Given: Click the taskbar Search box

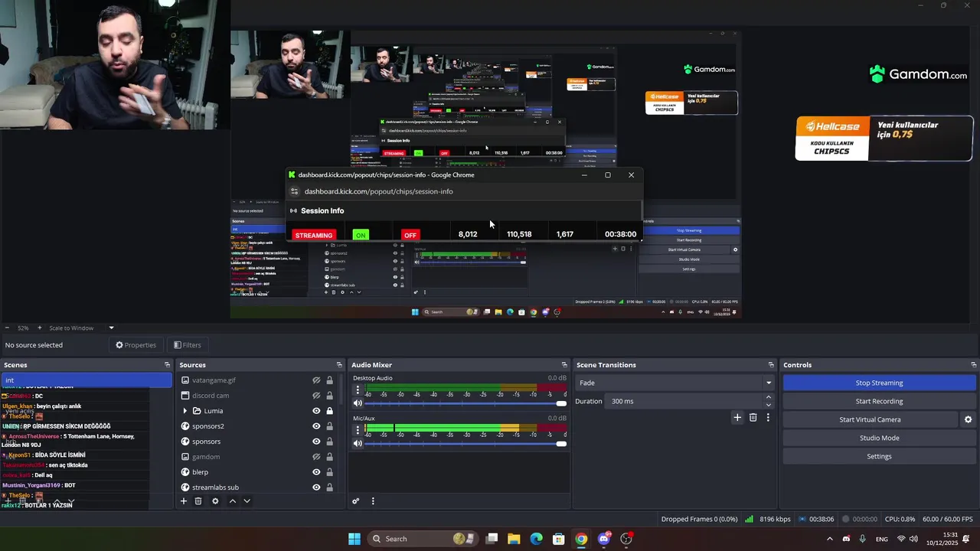Looking at the screenshot, I should click(424, 539).
